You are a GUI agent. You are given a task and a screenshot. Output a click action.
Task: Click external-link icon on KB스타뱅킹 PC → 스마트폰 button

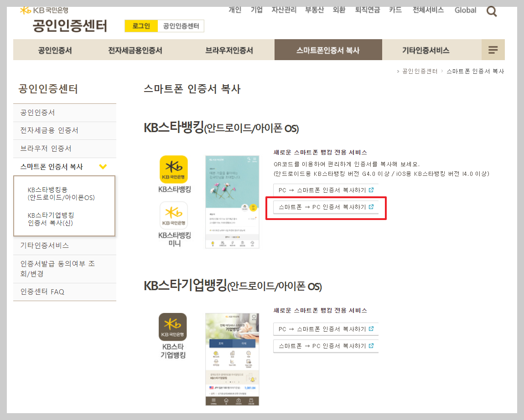371,190
